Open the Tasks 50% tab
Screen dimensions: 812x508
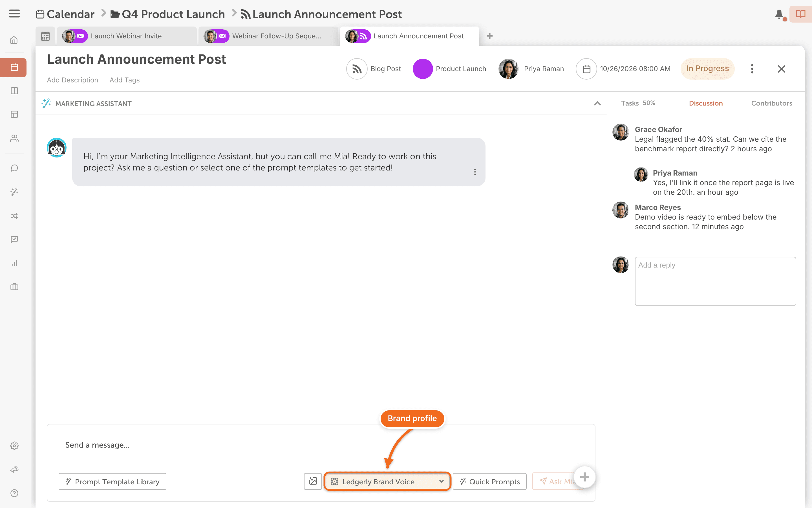tap(638, 103)
